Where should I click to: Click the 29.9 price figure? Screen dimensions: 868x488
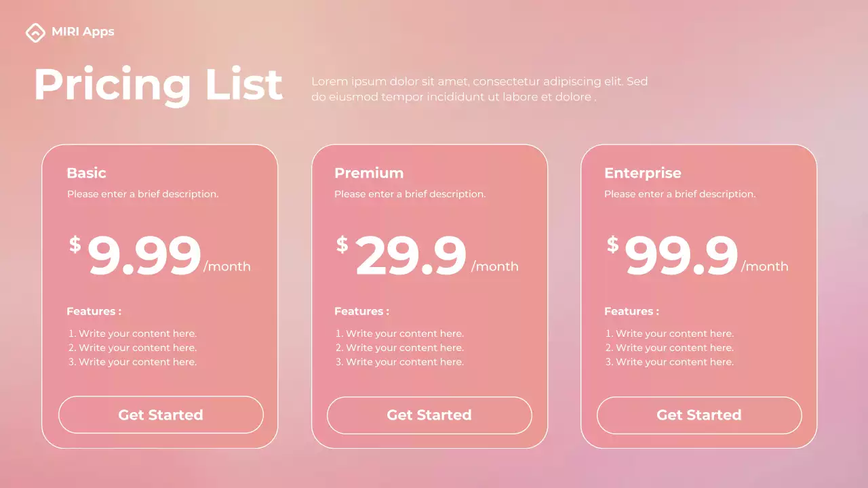411,256
